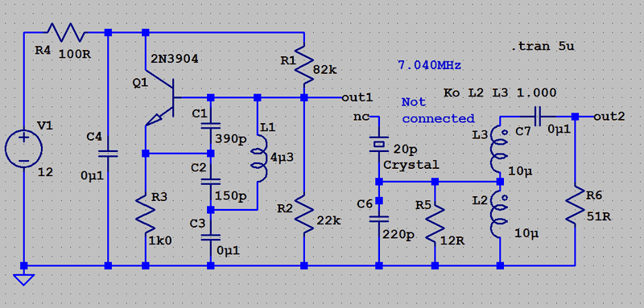644x308 pixels.
Task: Click the 7.040MHz comment text
Action: pyautogui.click(x=429, y=66)
